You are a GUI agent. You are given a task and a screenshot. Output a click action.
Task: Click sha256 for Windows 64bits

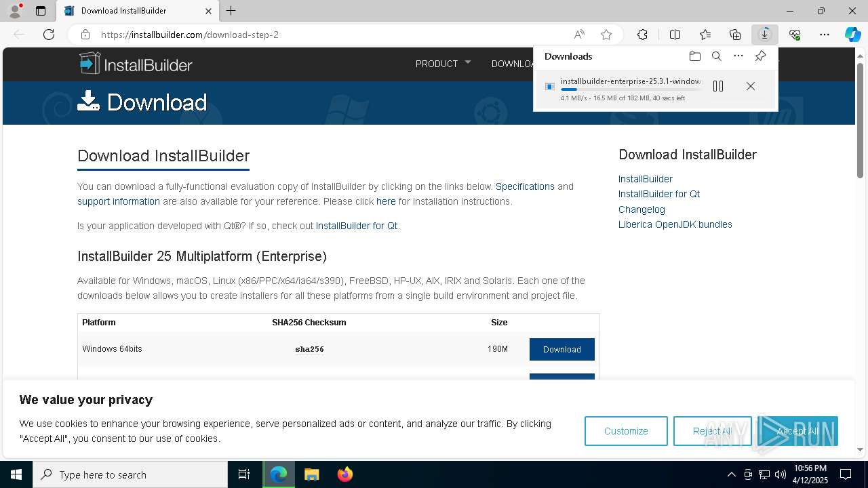pos(309,349)
